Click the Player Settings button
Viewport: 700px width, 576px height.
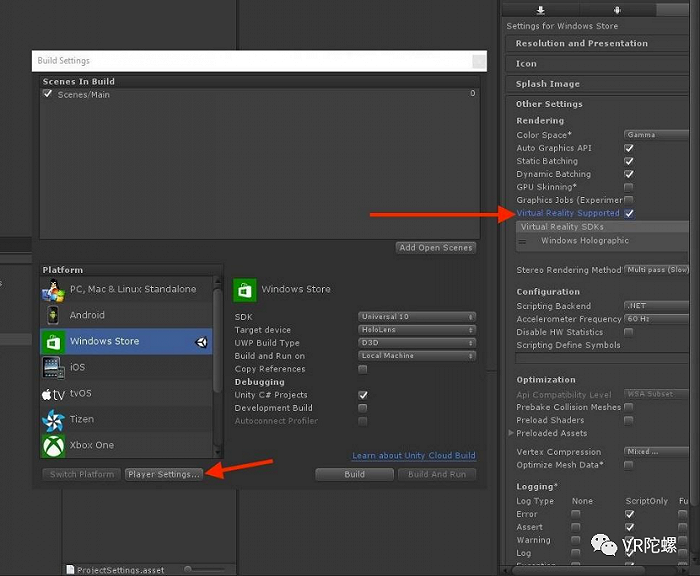[x=164, y=474]
